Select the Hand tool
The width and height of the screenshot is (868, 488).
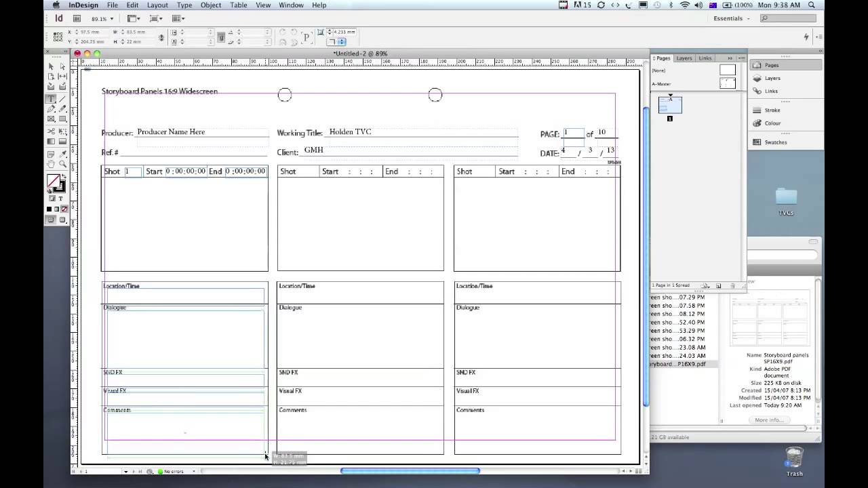pyautogui.click(x=51, y=163)
